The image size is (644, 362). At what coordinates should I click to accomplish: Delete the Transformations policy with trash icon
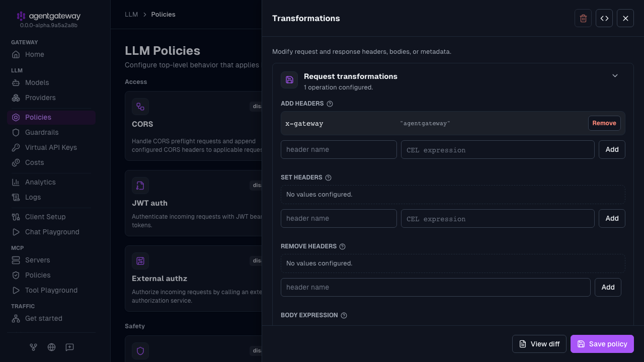click(x=583, y=18)
